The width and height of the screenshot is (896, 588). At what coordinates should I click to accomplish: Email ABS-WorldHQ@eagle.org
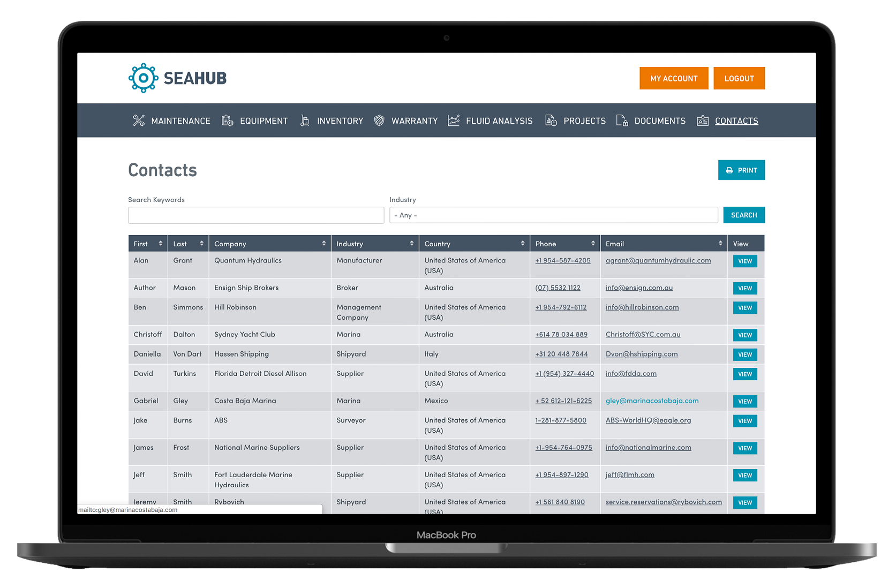(648, 420)
